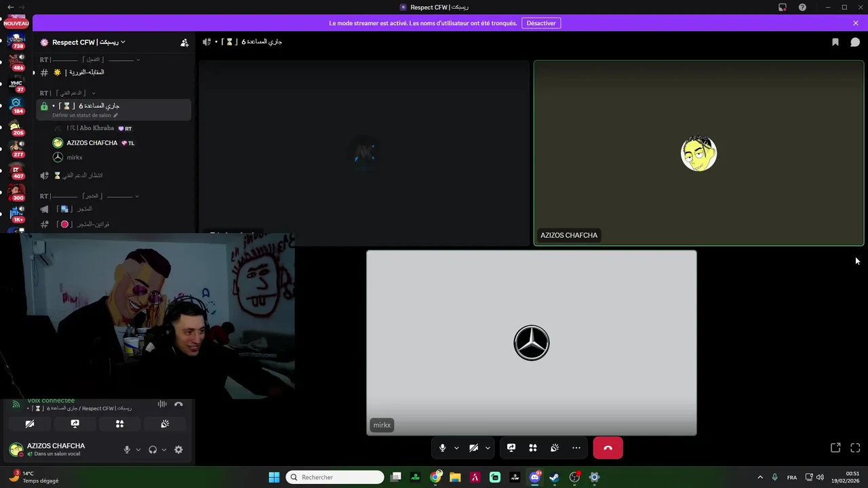Open the sun emoji text channel
868x488 pixels.
click(x=113, y=72)
